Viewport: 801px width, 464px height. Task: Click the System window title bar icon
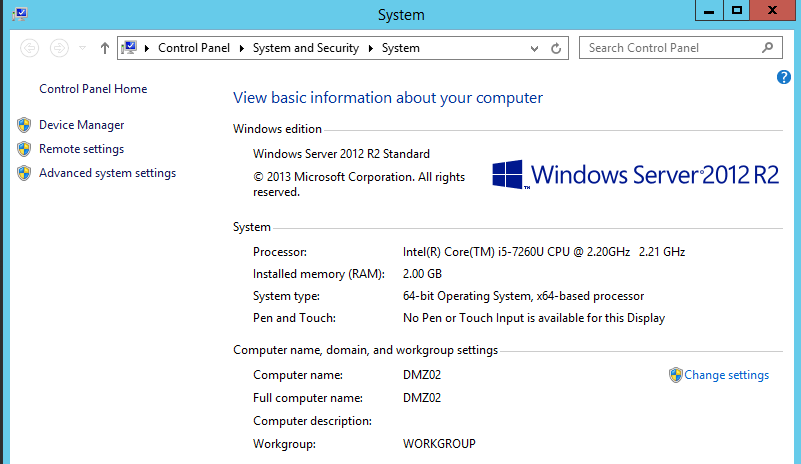tap(20, 14)
